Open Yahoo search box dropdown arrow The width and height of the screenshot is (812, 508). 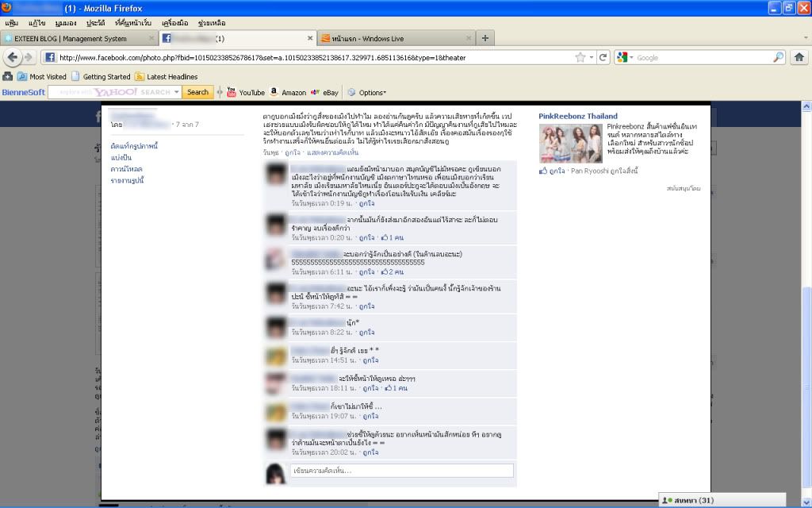pos(177,92)
